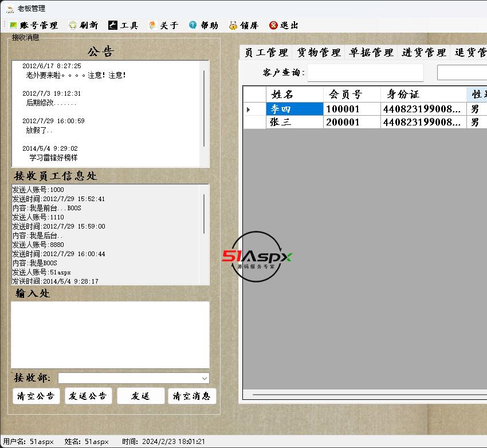Switch to the 员工管理 tab
487x448 pixels.
click(266, 52)
